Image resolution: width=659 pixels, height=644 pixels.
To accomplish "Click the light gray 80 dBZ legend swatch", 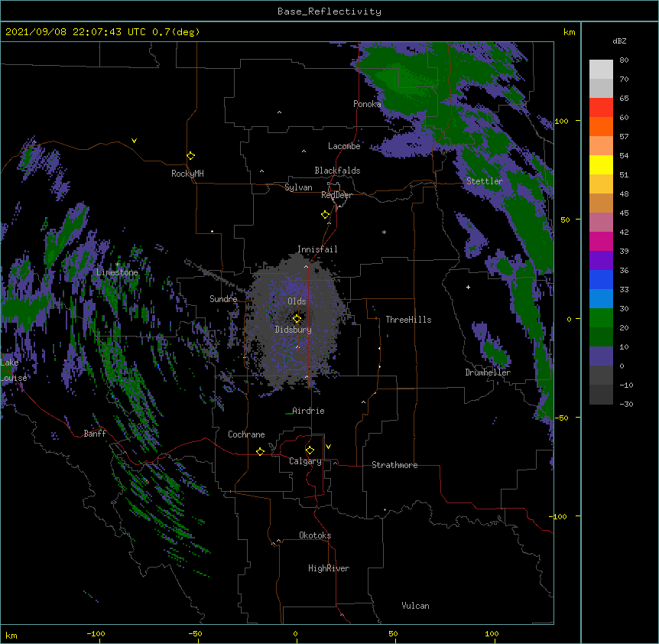I will (x=601, y=70).
